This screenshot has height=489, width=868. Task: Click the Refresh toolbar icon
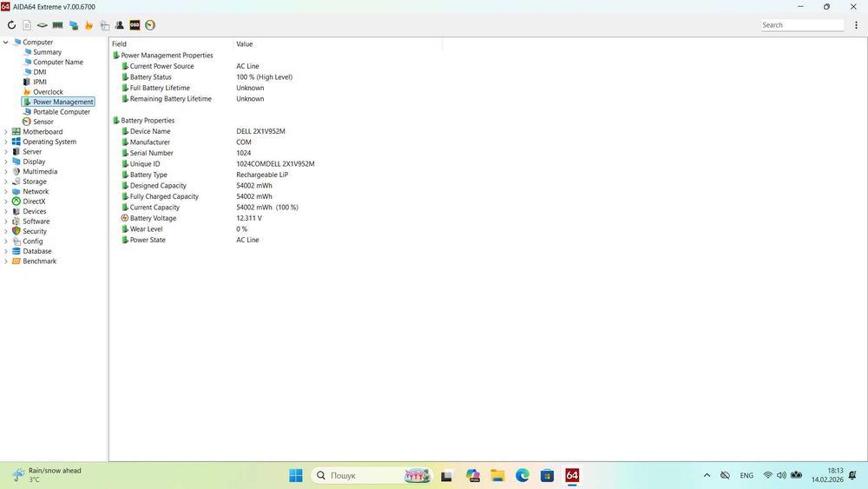[11, 25]
